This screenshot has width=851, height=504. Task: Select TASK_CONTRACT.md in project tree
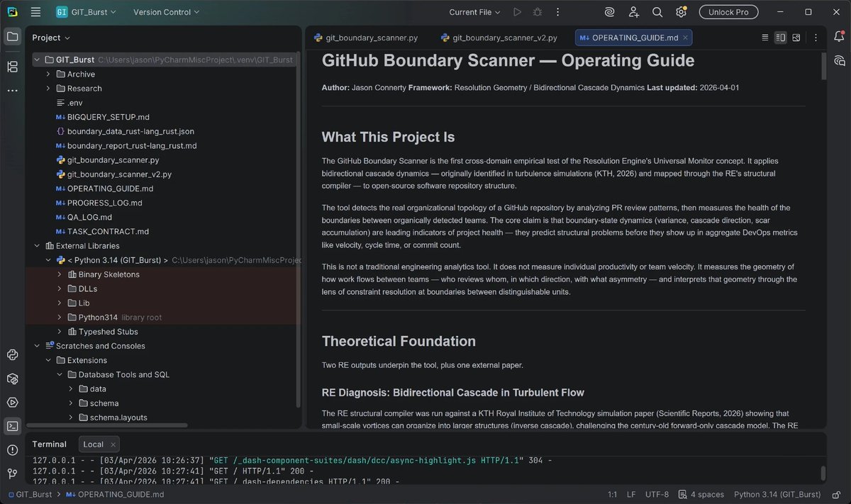point(108,232)
